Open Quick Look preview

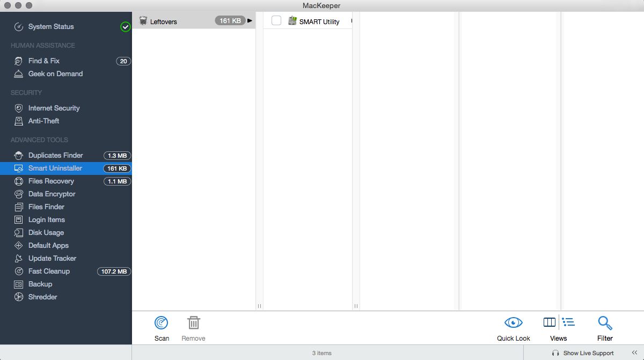514,328
